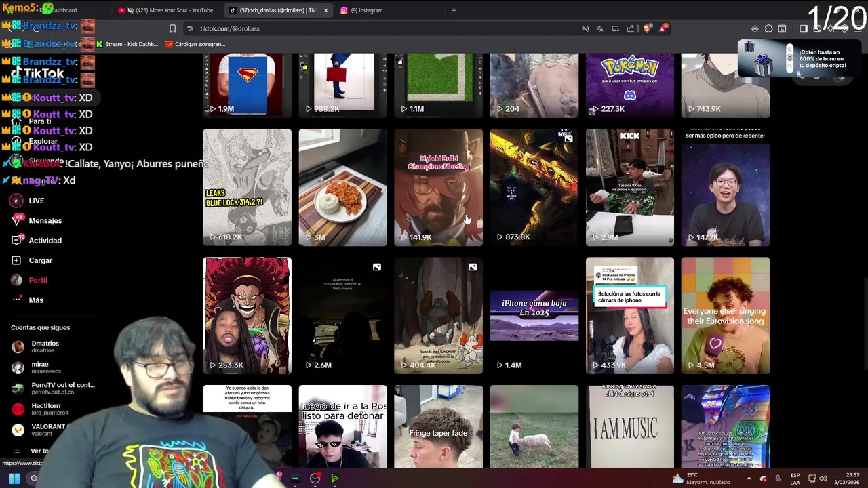Open the Stream - Kick Dashb... bookmark
Viewport: 868px width, 488px height.
click(127, 44)
